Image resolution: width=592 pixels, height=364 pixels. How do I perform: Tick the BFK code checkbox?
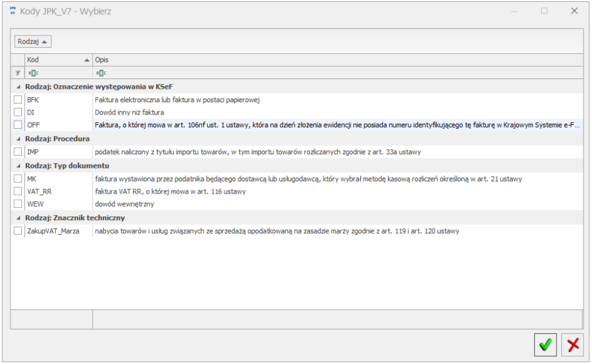tap(18, 100)
